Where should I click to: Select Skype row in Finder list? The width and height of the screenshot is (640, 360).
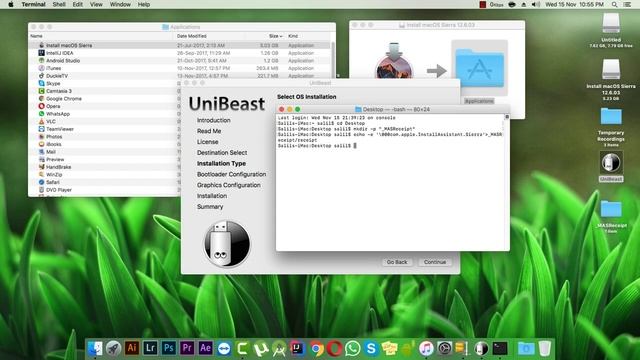[104, 83]
